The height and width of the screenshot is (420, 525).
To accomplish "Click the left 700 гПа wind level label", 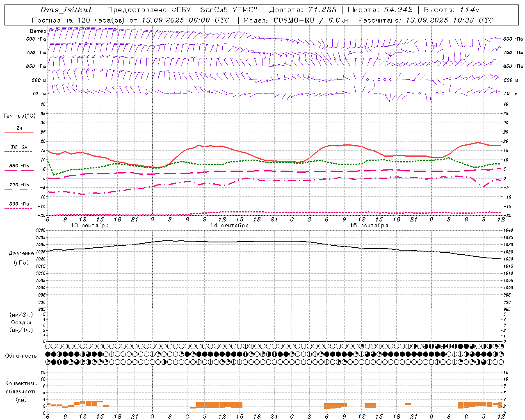I will tap(36, 52).
